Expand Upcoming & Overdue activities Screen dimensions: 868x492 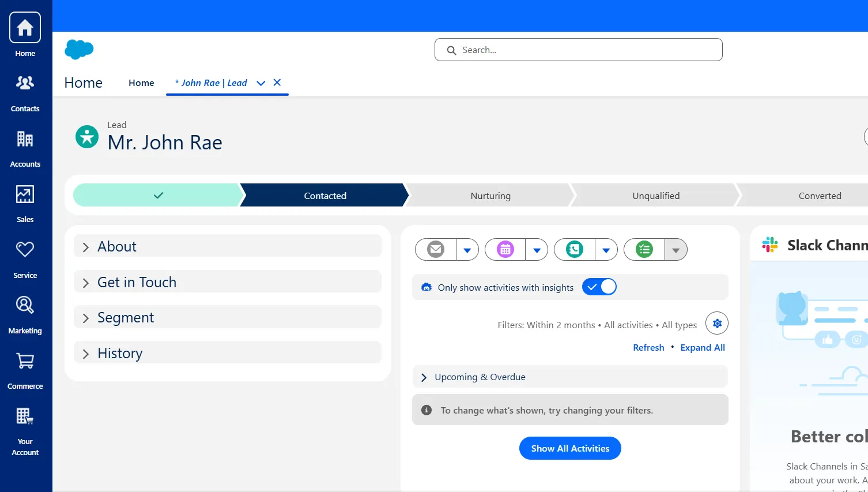coord(570,377)
